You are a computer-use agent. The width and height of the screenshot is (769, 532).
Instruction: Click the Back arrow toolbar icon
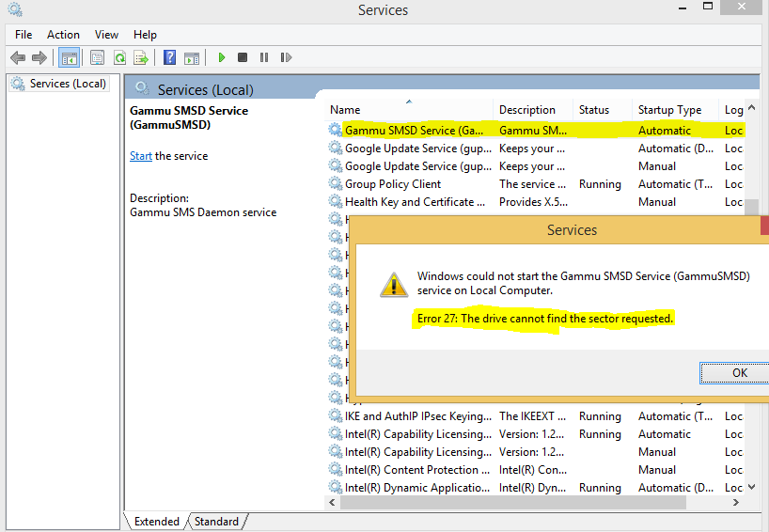pos(18,58)
